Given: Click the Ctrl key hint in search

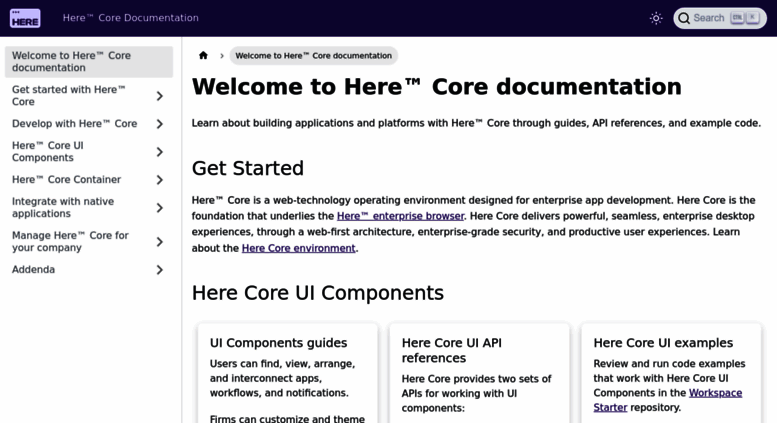Looking at the screenshot, I should click(x=737, y=18).
